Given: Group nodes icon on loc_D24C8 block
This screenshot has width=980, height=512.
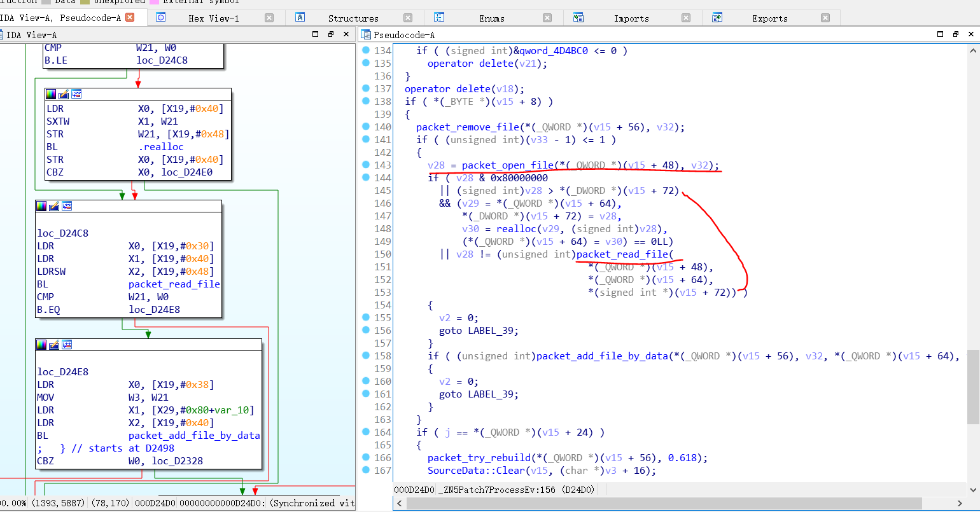Looking at the screenshot, I should click(67, 206).
